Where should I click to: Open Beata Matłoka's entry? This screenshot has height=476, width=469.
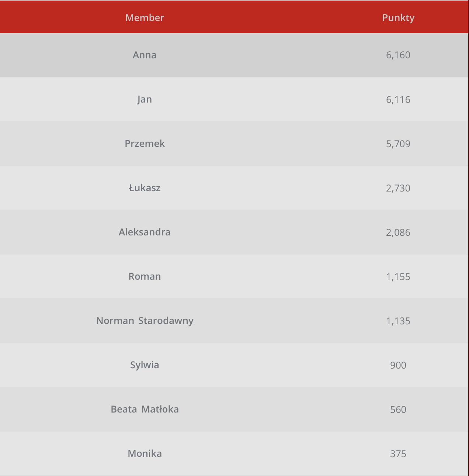(145, 409)
